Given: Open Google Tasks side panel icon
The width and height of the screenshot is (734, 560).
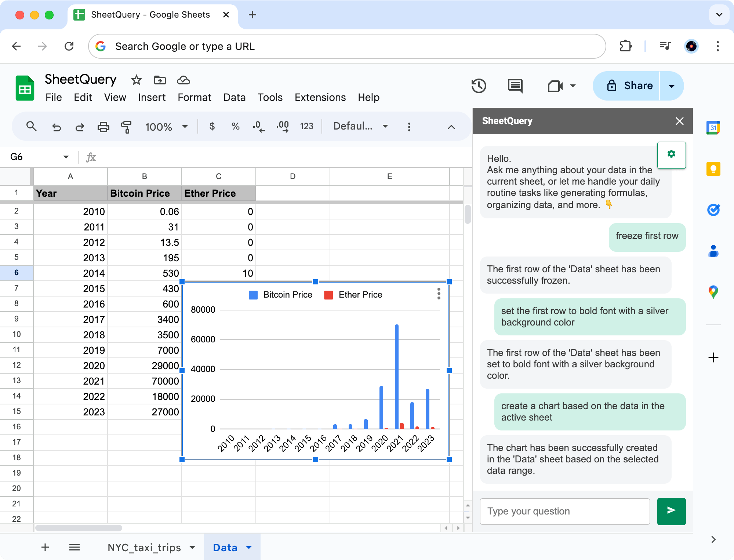Looking at the screenshot, I should point(713,210).
